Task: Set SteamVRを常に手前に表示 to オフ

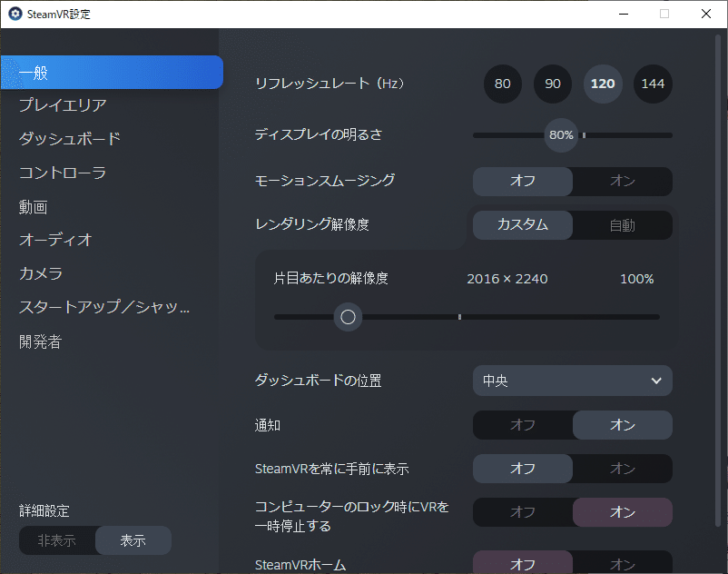Action: (523, 469)
